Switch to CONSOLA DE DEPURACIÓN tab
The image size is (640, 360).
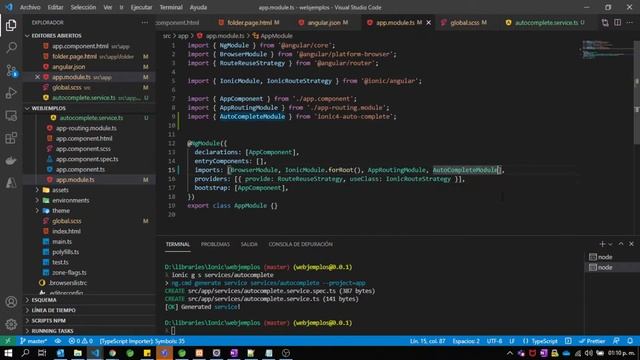(x=300, y=244)
